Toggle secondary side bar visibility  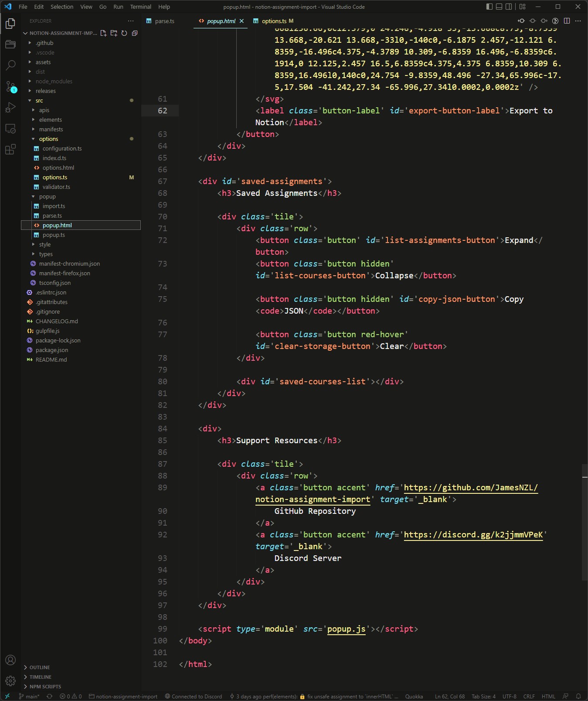click(509, 7)
